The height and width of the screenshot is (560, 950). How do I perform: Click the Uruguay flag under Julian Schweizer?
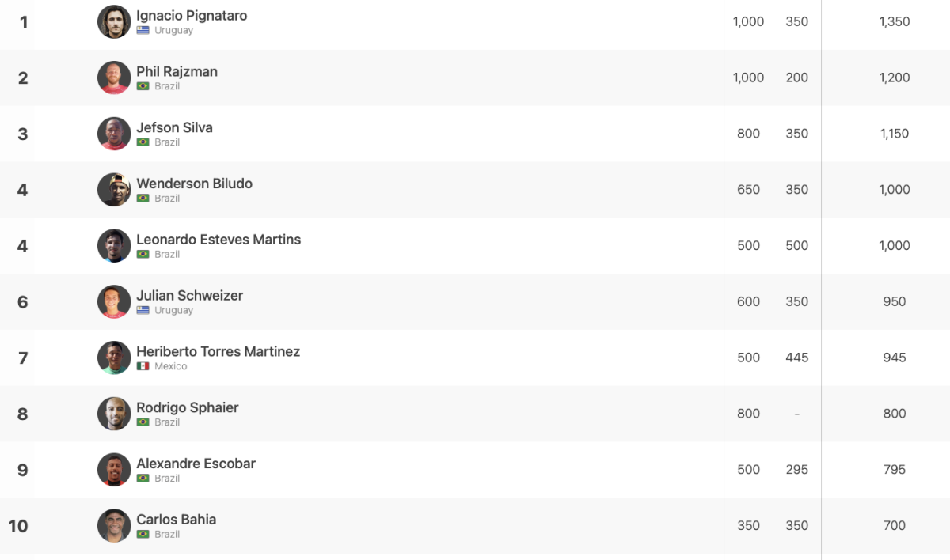click(143, 310)
